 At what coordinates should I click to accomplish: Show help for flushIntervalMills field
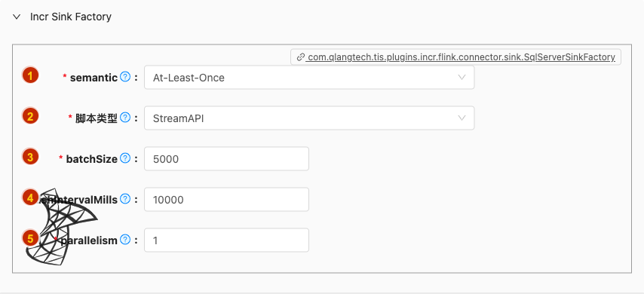click(x=125, y=199)
